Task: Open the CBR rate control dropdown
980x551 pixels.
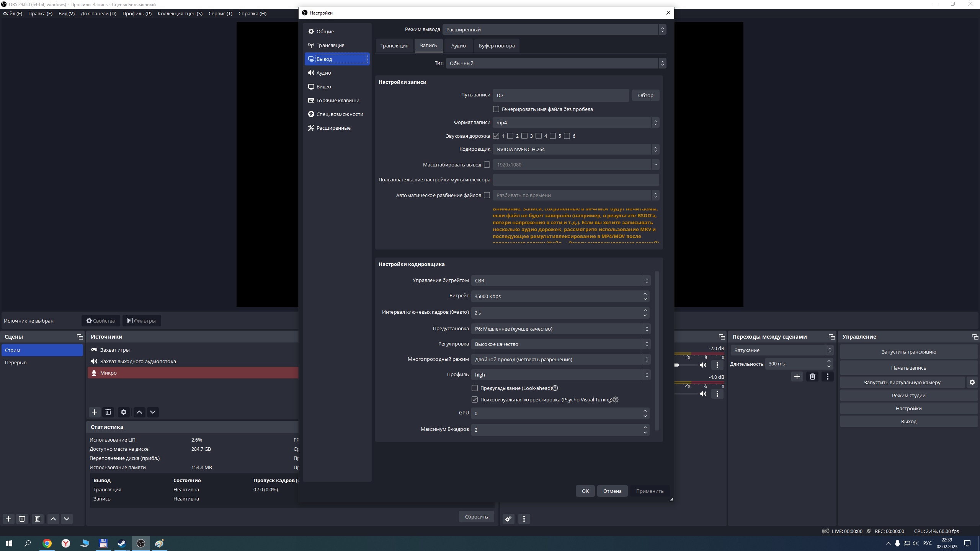Action: click(560, 280)
